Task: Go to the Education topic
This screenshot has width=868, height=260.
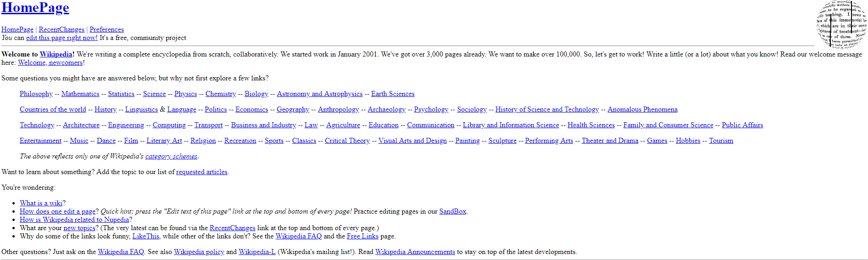Action: 383,125
